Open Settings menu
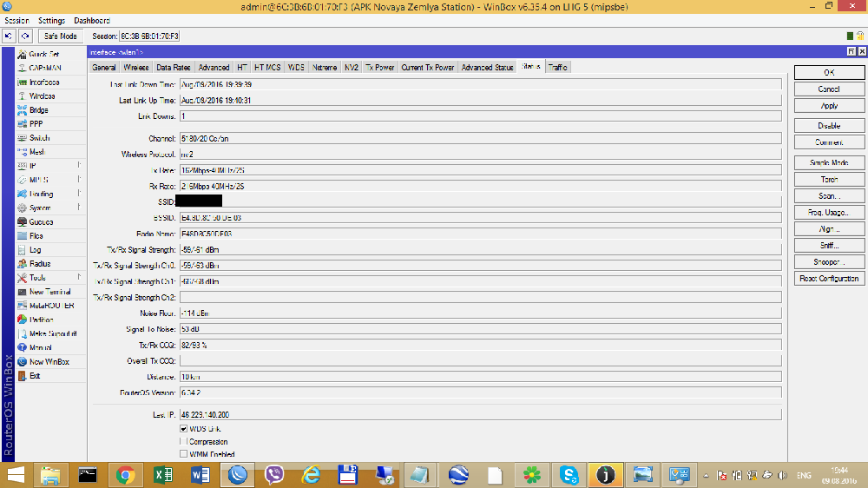This screenshot has width=868, height=488. (x=51, y=21)
